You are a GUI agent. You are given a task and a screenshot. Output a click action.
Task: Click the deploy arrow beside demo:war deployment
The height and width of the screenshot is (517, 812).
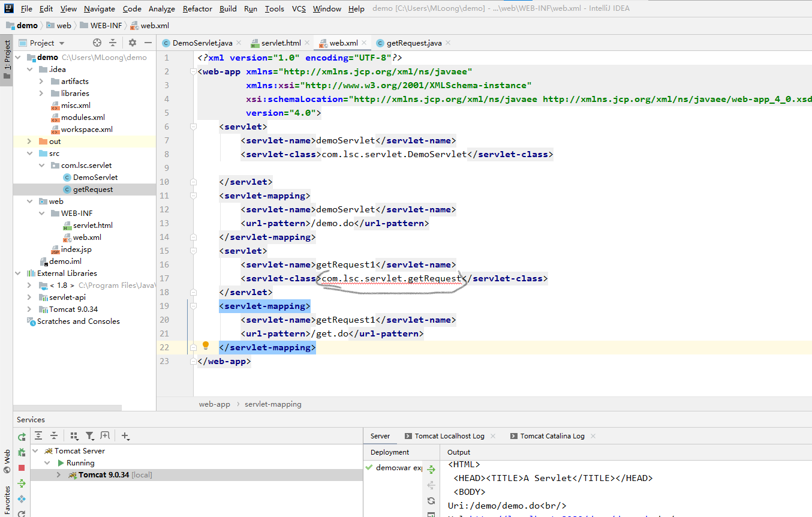pos(431,470)
